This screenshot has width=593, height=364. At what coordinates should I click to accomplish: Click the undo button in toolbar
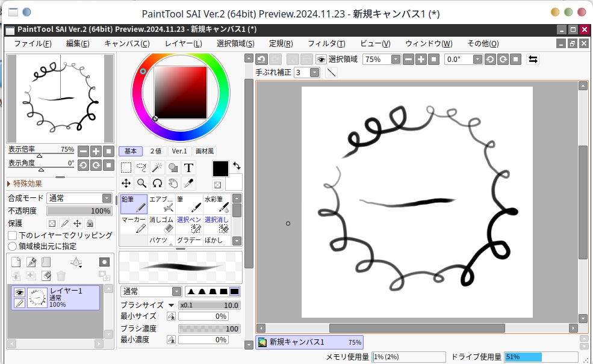tap(261, 59)
